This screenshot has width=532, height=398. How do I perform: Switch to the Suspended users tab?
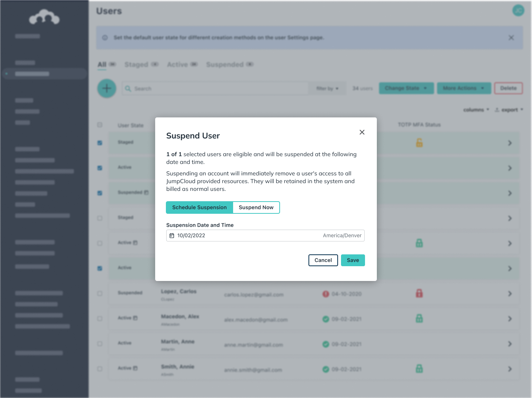[226, 64]
